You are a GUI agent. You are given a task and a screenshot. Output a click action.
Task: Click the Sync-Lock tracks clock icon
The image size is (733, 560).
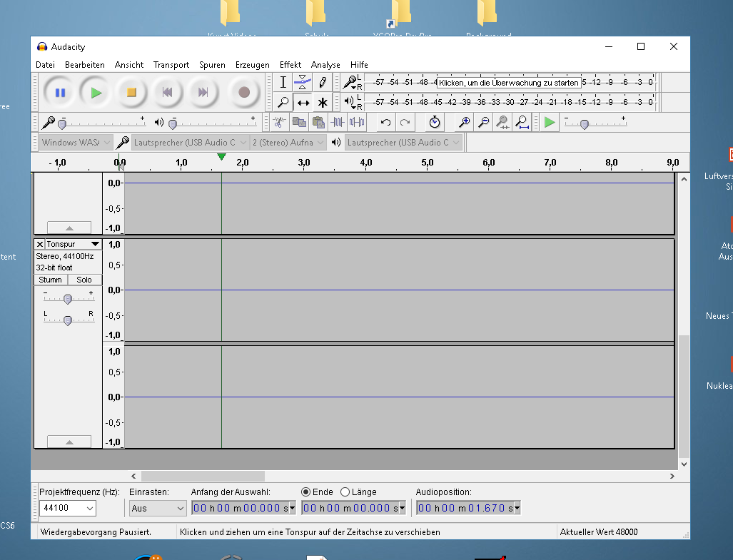coord(435,123)
